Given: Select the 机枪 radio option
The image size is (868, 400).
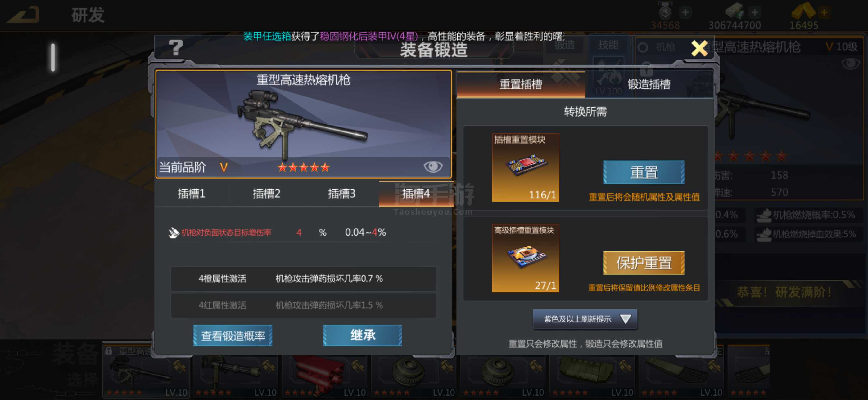Looking at the screenshot, I should click(x=643, y=47).
